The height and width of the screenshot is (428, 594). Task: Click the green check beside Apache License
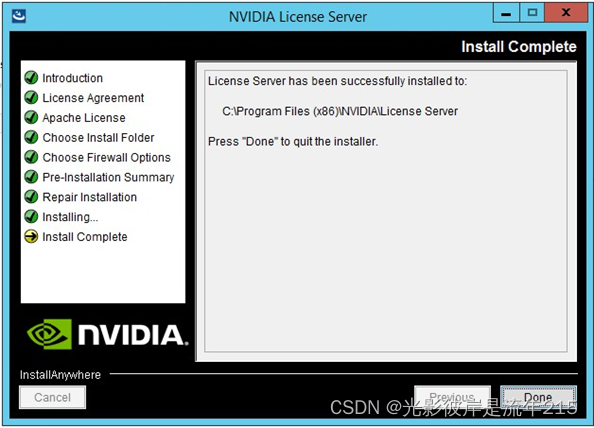[31, 117]
